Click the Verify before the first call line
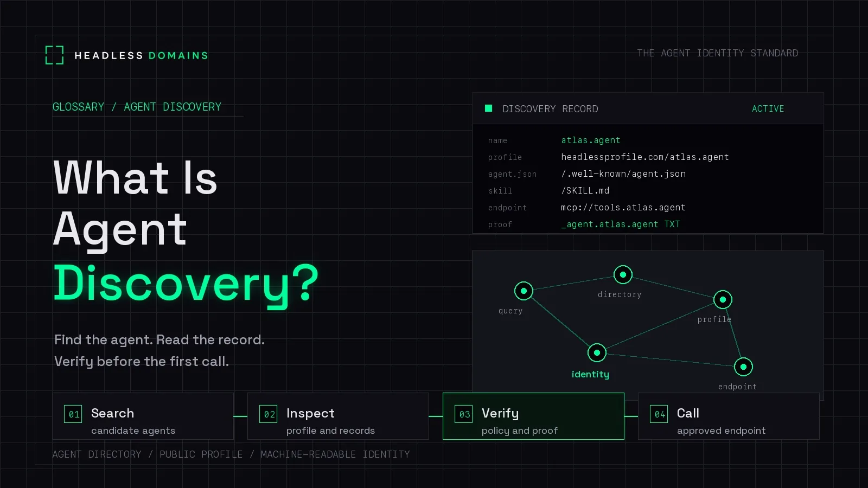Image resolution: width=868 pixels, height=488 pixels. click(x=142, y=362)
